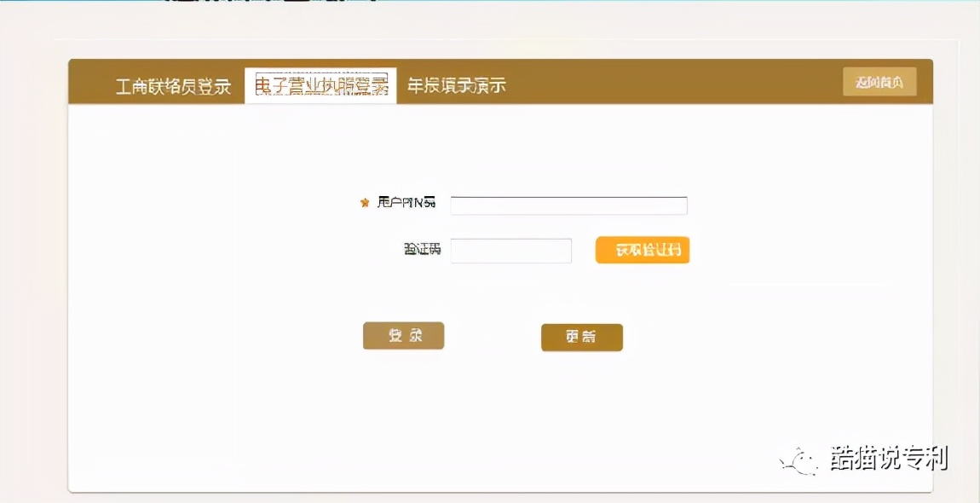Click the 用户PIN码 label text
This screenshot has width=980, height=503.
pos(404,204)
